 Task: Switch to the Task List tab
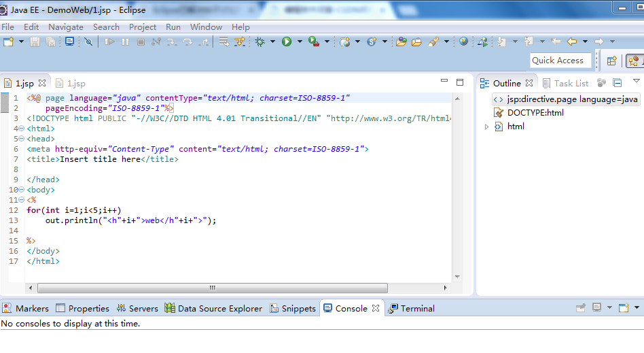click(566, 84)
